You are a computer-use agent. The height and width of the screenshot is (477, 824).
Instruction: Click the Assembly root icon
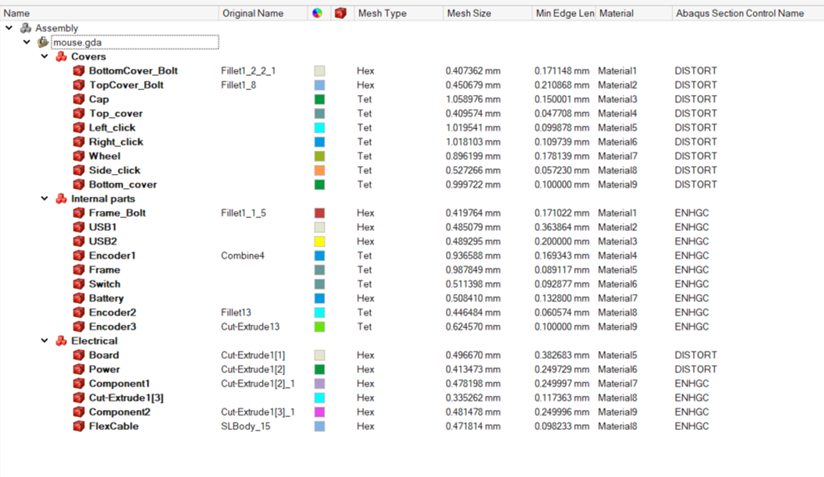click(x=26, y=28)
